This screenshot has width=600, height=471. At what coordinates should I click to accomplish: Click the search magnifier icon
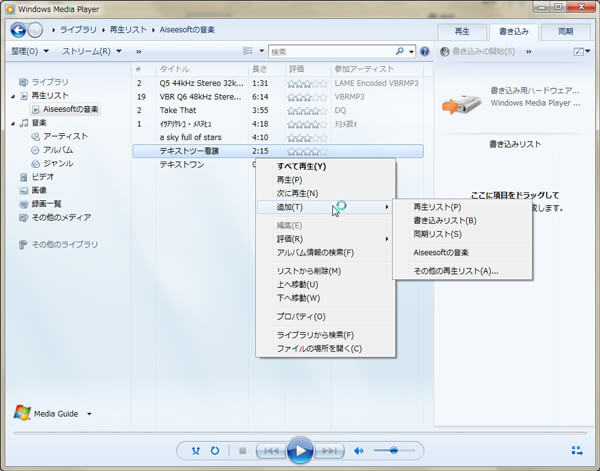coord(399,51)
